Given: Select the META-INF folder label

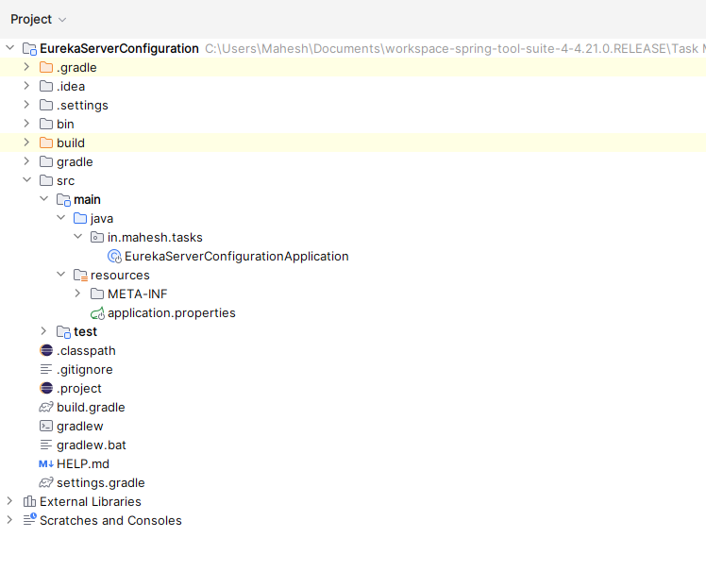Looking at the screenshot, I should (x=137, y=294).
